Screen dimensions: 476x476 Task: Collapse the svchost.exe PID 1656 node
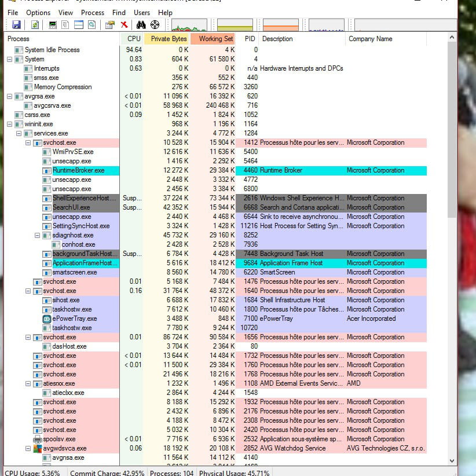pyautogui.click(x=28, y=337)
